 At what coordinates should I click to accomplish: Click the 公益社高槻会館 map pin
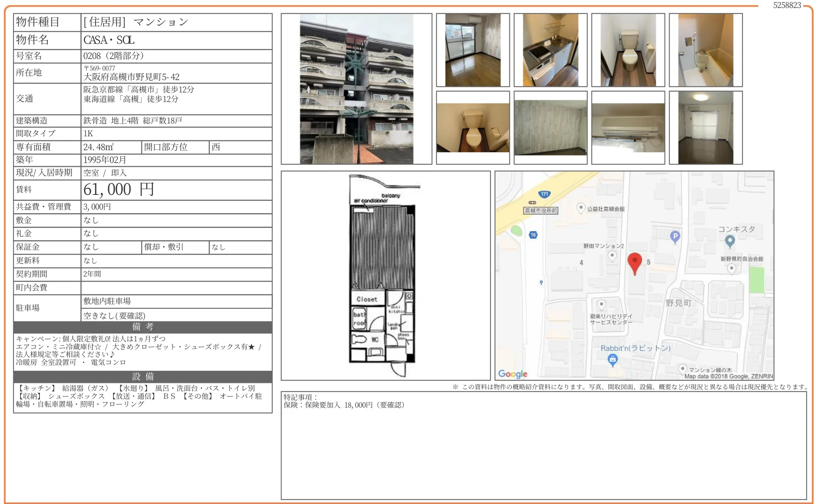coord(581,208)
